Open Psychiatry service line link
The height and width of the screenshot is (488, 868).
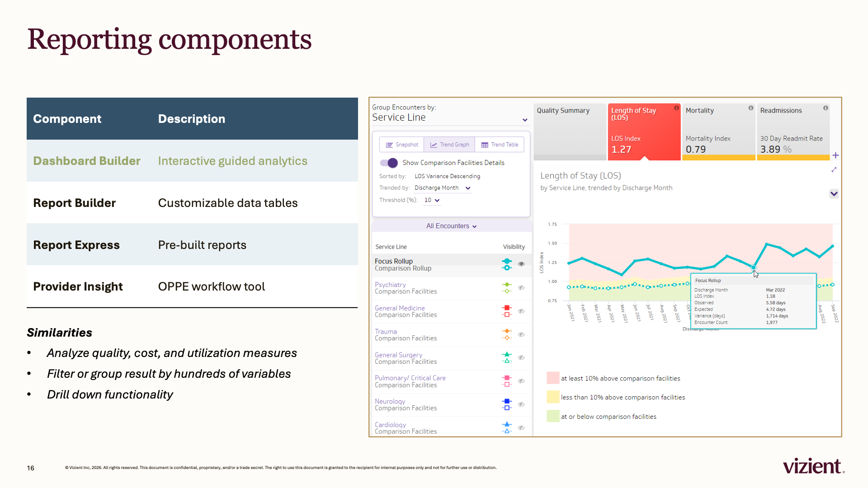[x=390, y=285]
